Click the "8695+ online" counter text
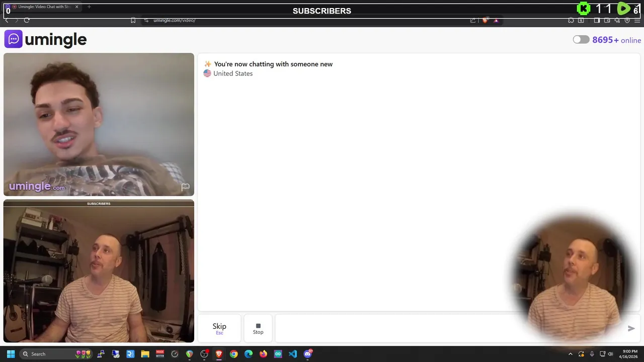This screenshot has height=362, width=644. pos(616,40)
